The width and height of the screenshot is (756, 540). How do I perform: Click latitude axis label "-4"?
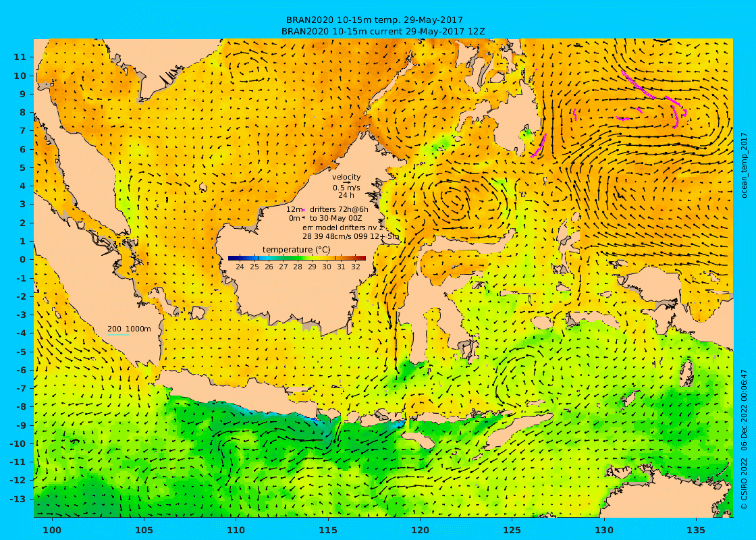tap(21, 333)
